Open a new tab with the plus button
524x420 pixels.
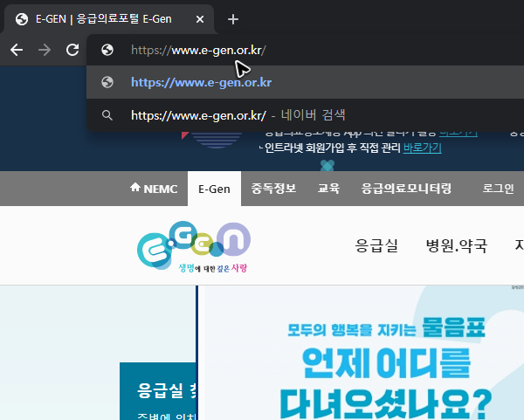233,19
